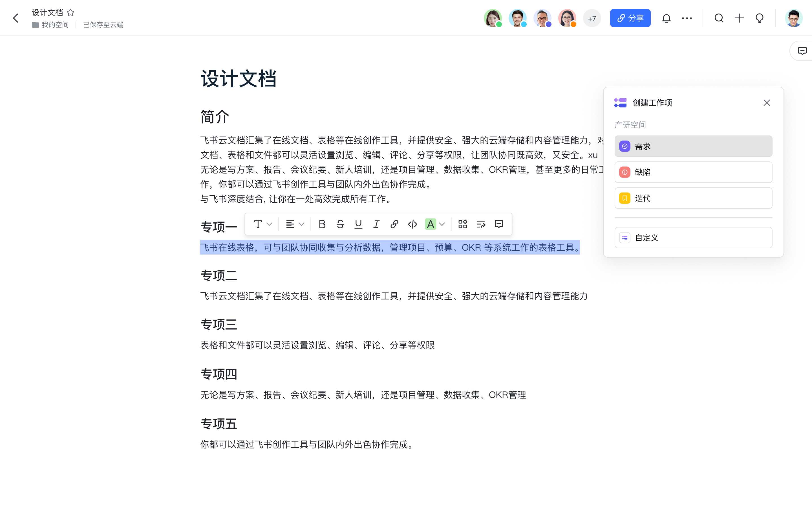
Task: Open the second collaborator avatar with cyan dot
Action: pyautogui.click(x=517, y=18)
